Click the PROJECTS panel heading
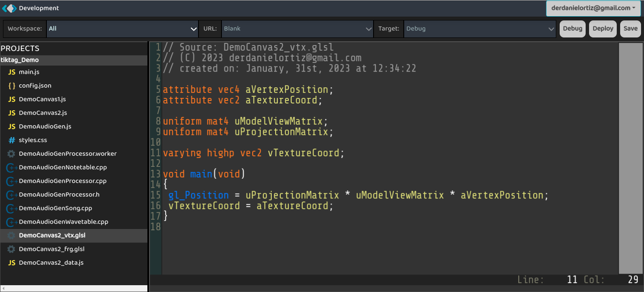The height and width of the screenshot is (292, 644). (x=20, y=49)
